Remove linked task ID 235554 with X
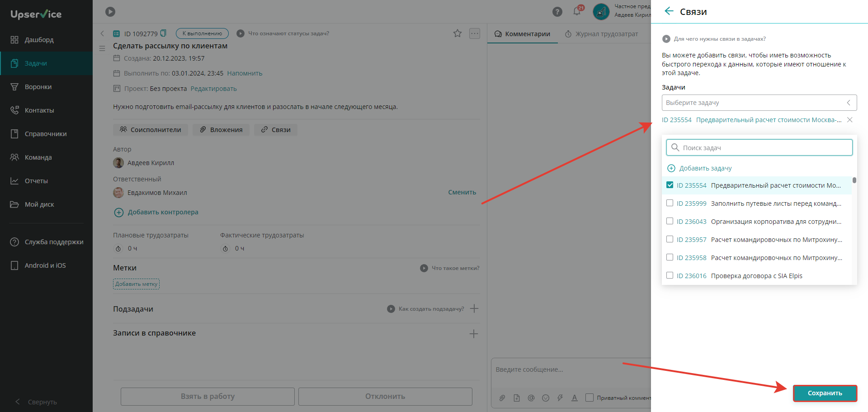 click(850, 120)
